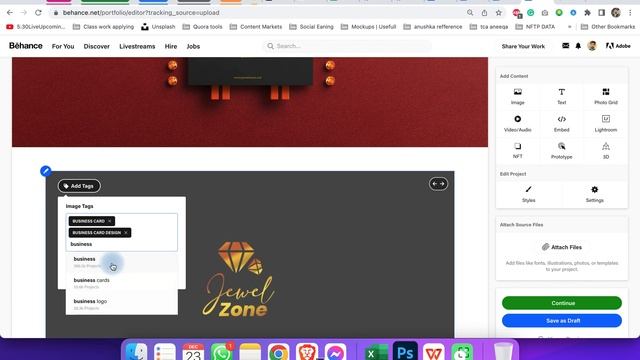Add Video/Audio content
The image size is (640, 360).
coord(517,124)
